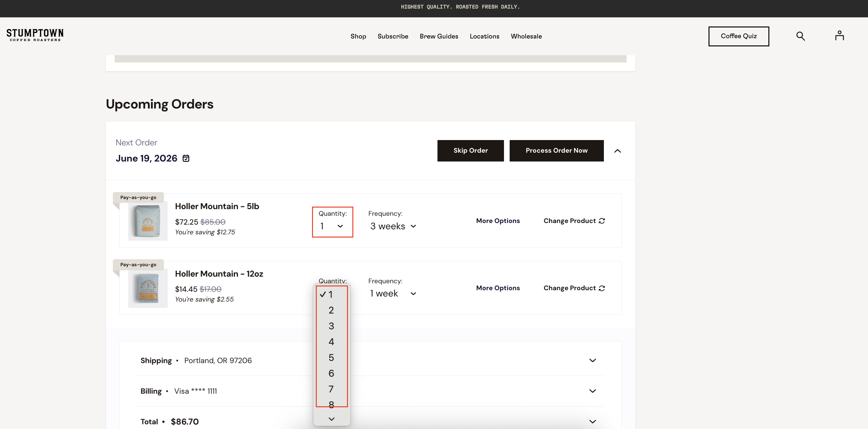This screenshot has width=868, height=429.
Task: Expand the Billing details row
Action: tap(370, 391)
